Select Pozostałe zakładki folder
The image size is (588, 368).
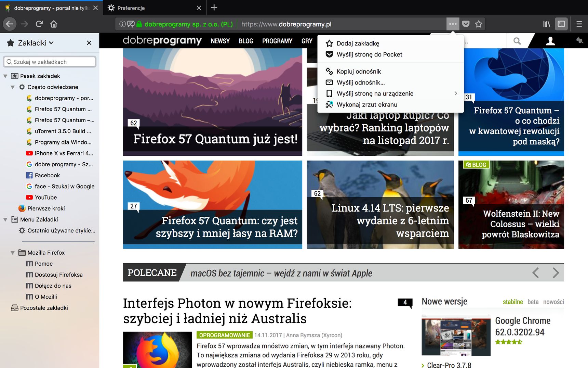(x=40, y=308)
